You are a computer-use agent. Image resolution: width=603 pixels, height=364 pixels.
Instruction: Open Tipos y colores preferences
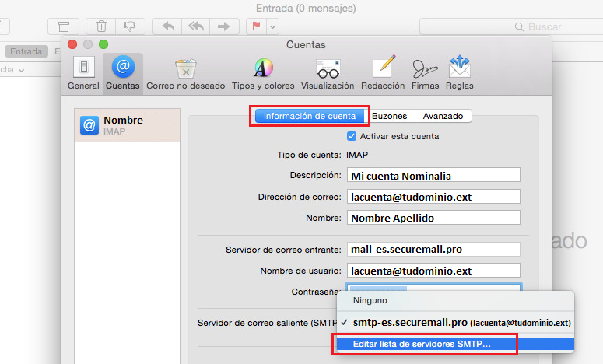pos(263,72)
